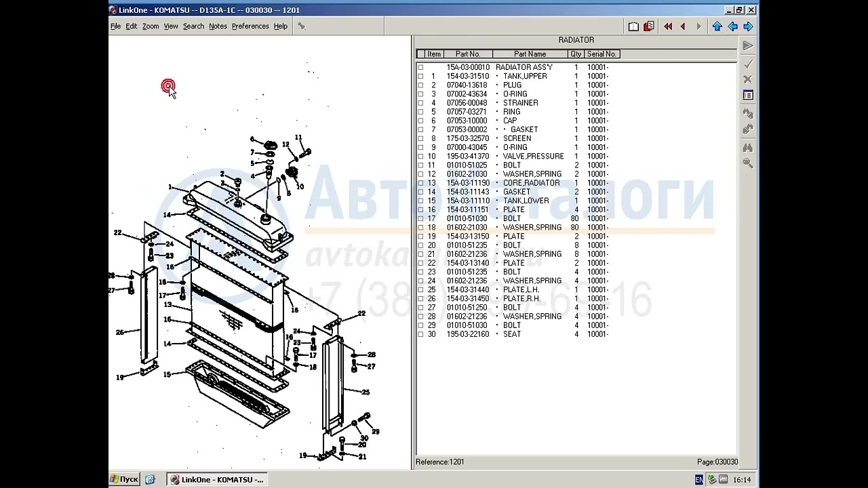Click the VM tray icon

coord(723,480)
